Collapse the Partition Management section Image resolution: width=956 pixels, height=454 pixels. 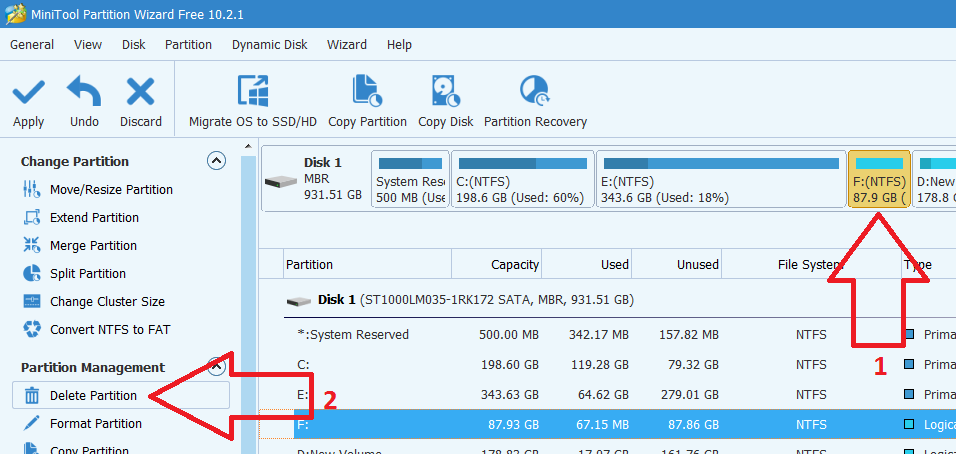(x=216, y=367)
